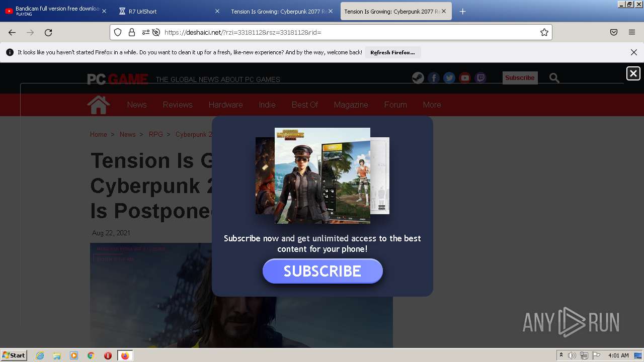The height and width of the screenshot is (362, 644).
Task: Close the Bandicam YouTube tab
Action: (104, 11)
